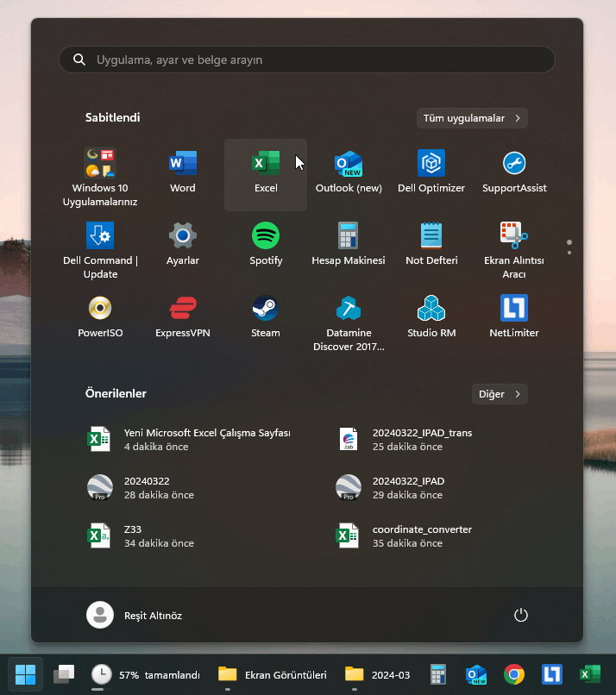The height and width of the screenshot is (695, 616).
Task: Open Reşit Altınöz user account menu
Action: click(x=135, y=615)
